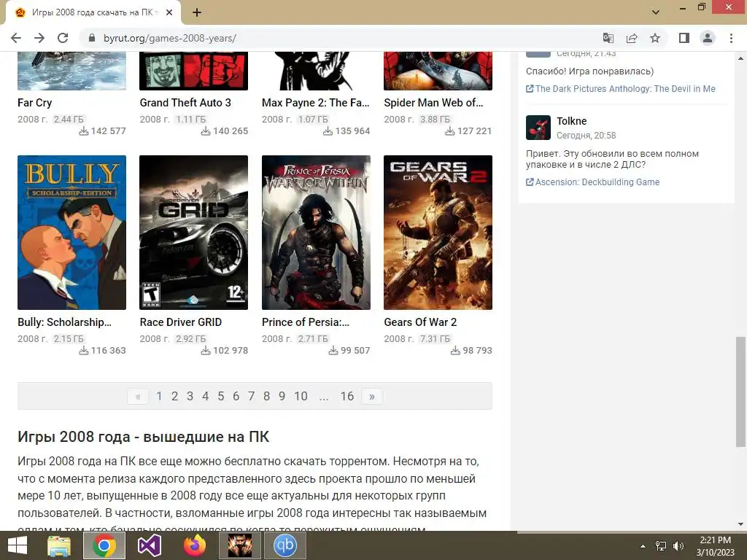Open the 'Prince of Persia:...' title link
The height and width of the screenshot is (560, 747).
click(306, 322)
